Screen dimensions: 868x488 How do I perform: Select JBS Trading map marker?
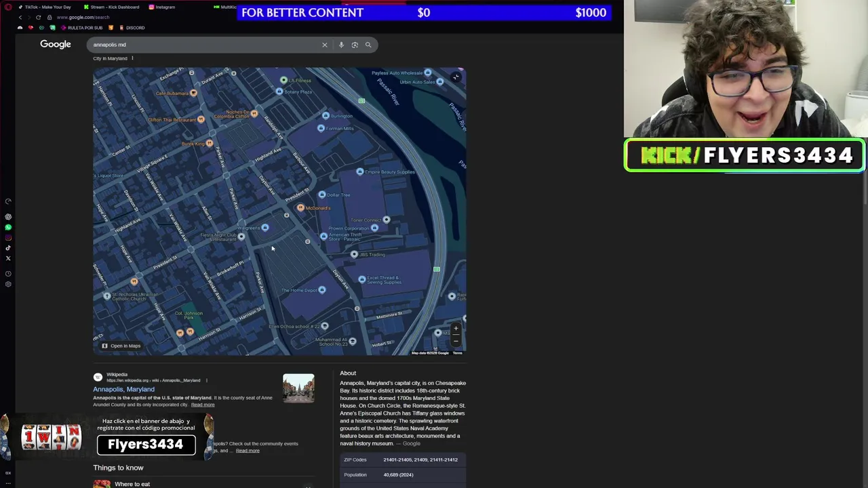click(x=354, y=254)
